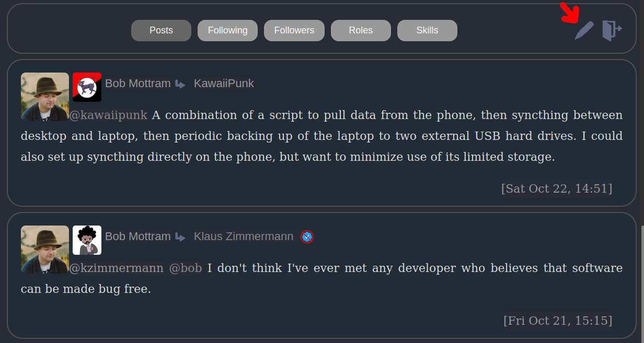Image resolution: width=644 pixels, height=343 pixels.
Task: Follow the @kawaiipunk mention link
Action: tap(108, 115)
